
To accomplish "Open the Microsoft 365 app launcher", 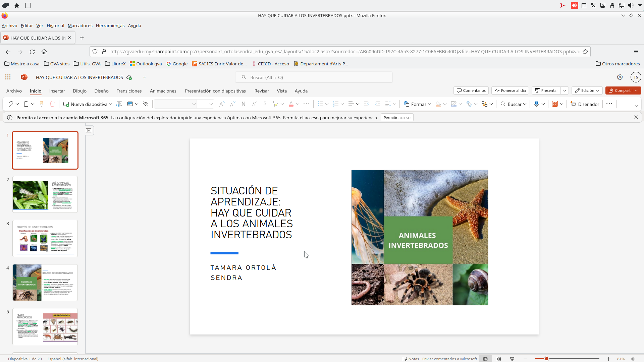I will coord(8,77).
